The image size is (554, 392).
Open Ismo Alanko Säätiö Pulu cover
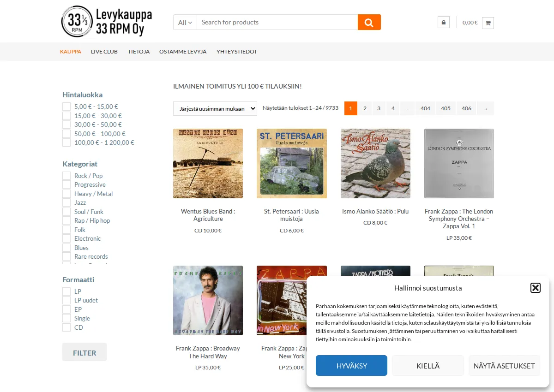tap(375, 163)
